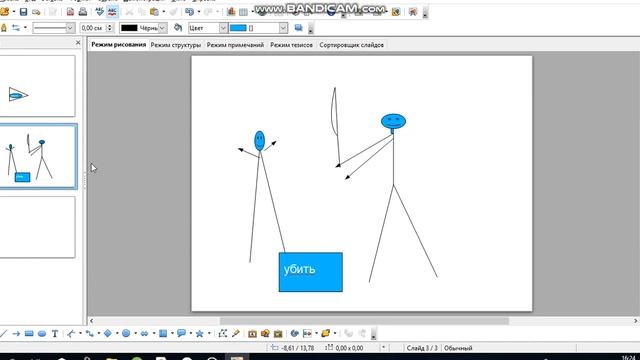Viewport: 640px width, 360px height.
Task: Open the line color Чёрный dropdown
Action: (162, 28)
